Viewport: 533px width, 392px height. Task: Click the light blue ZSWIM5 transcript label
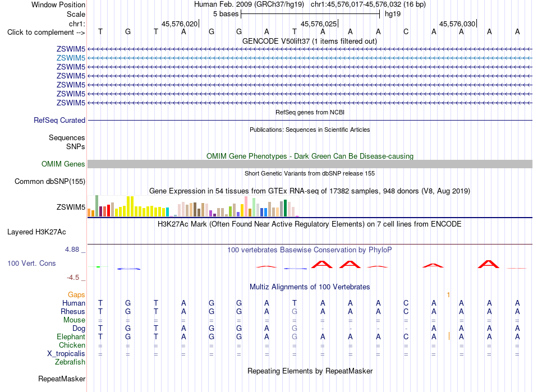71,58
